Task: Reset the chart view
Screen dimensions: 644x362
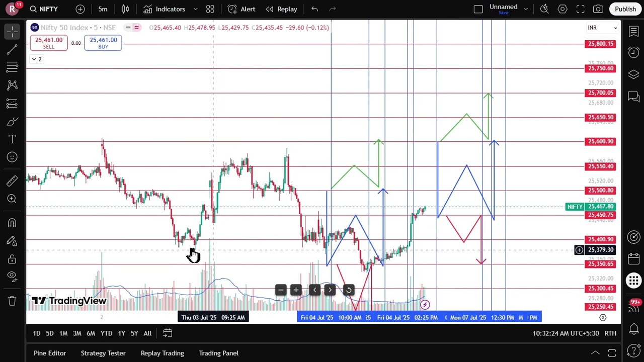Action: 349,290
